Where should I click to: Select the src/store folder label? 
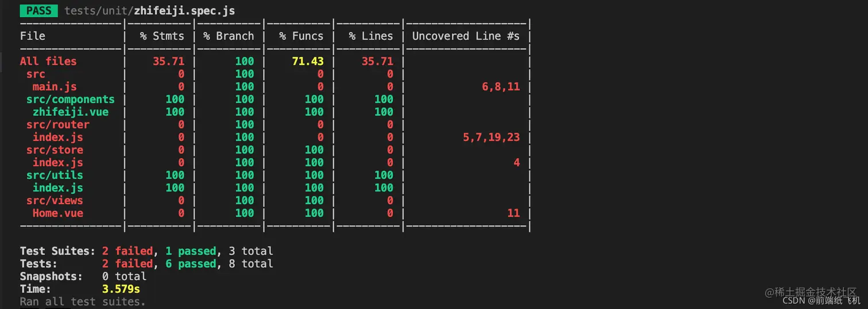tap(55, 150)
